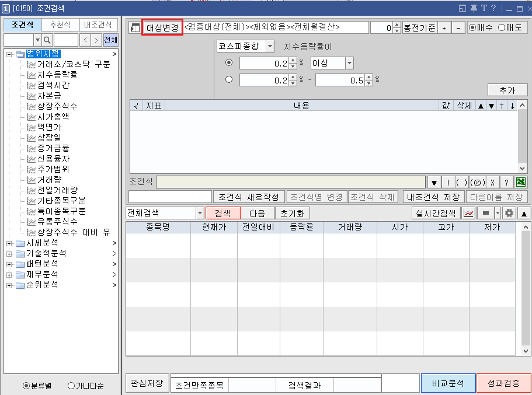Open the gear settings icon above the results grid

point(509,212)
